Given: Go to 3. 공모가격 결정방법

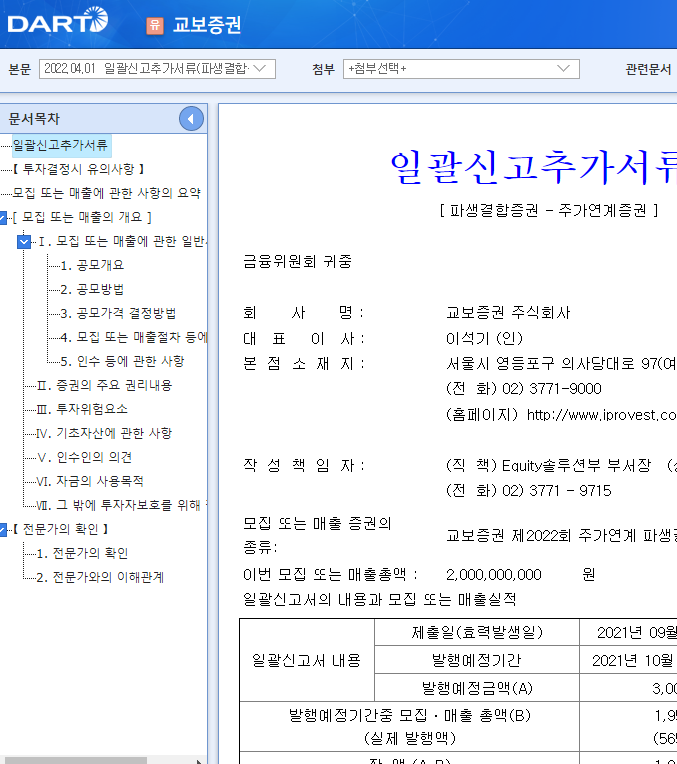Looking at the screenshot, I should click(118, 313).
